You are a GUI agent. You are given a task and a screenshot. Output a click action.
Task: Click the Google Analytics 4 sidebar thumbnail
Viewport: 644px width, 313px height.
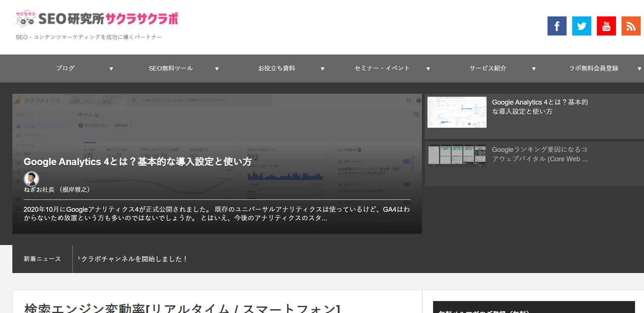[457, 112]
